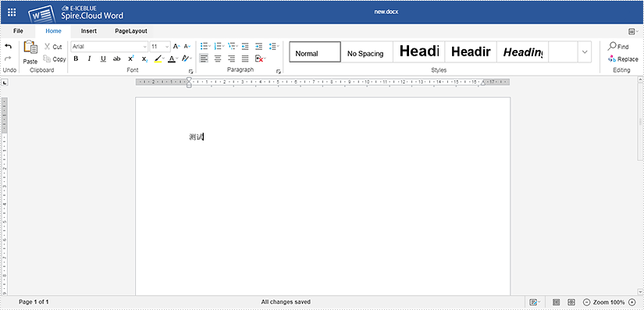Click the Undo arrow icon
The width and height of the screenshot is (644, 310).
8,46
